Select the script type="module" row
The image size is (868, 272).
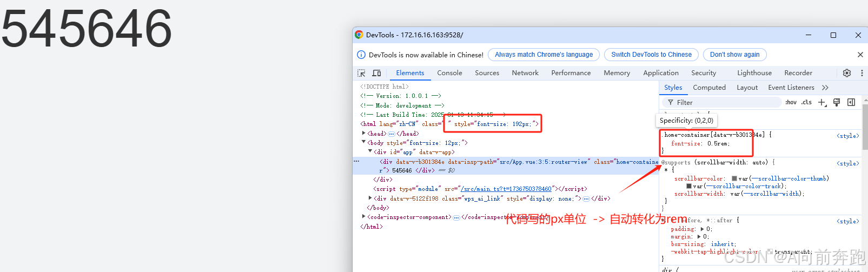click(480, 189)
